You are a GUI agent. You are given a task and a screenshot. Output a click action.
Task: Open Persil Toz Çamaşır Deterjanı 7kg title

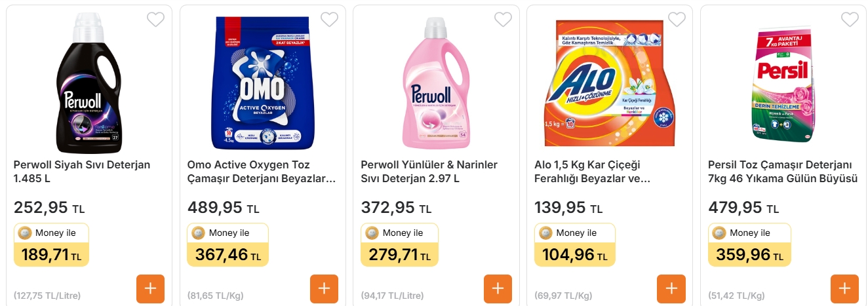pos(783,172)
